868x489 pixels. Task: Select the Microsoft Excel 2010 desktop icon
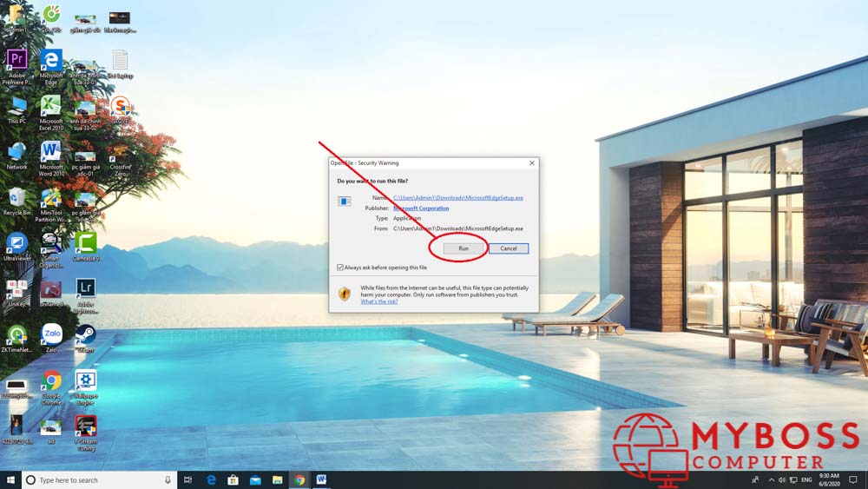point(51,106)
